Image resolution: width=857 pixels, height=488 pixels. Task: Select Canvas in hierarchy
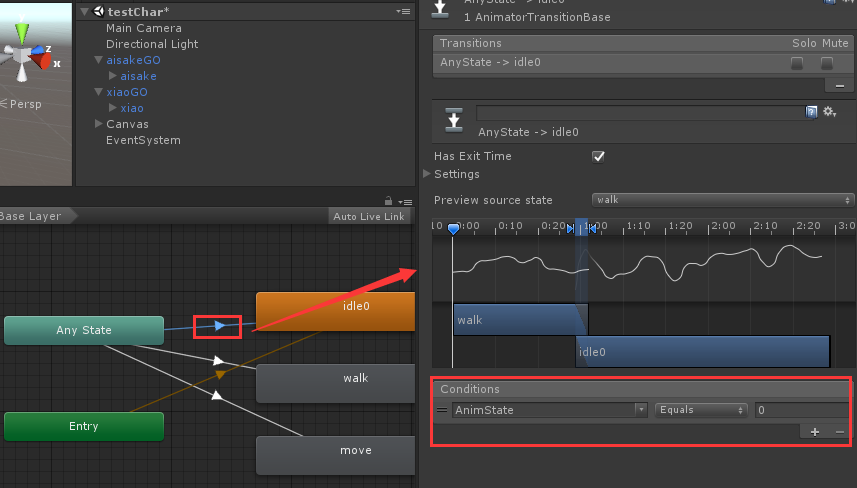click(127, 124)
